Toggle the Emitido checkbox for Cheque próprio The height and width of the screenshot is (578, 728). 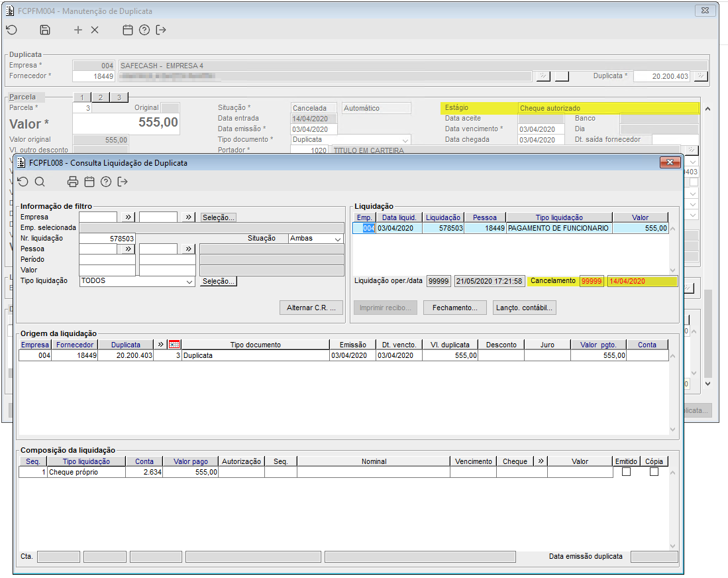coord(627,471)
